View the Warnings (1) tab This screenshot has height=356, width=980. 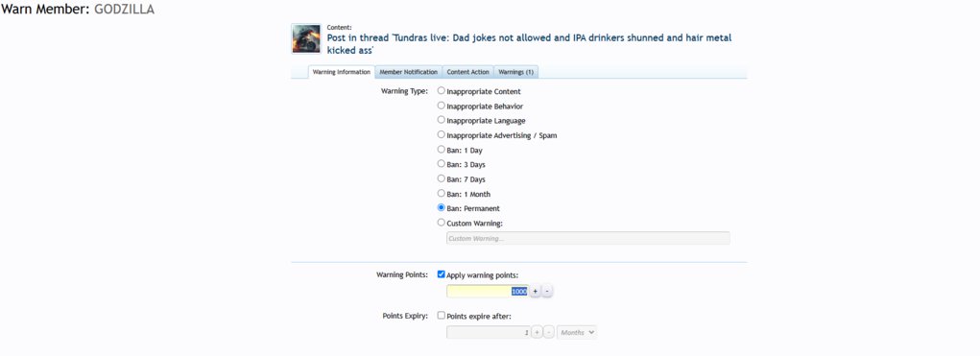pyautogui.click(x=515, y=73)
